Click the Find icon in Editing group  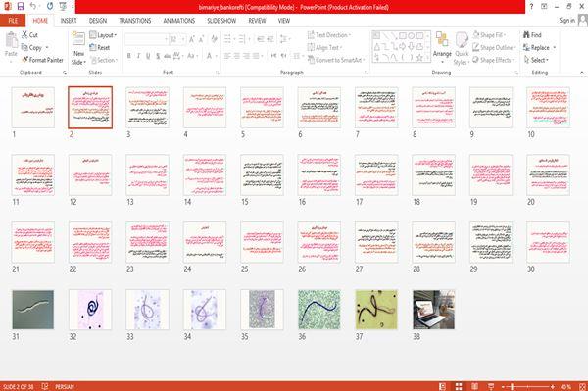pyautogui.click(x=526, y=35)
